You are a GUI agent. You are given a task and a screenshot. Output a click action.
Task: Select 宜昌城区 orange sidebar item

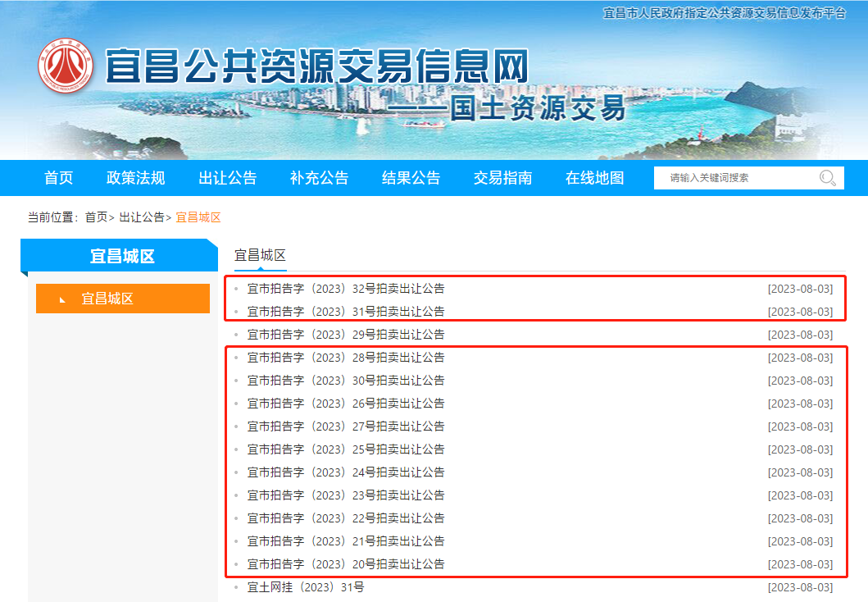click(123, 299)
